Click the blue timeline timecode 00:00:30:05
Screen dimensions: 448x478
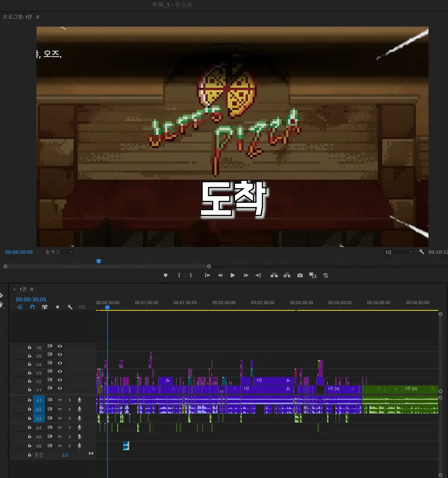[x=31, y=299]
